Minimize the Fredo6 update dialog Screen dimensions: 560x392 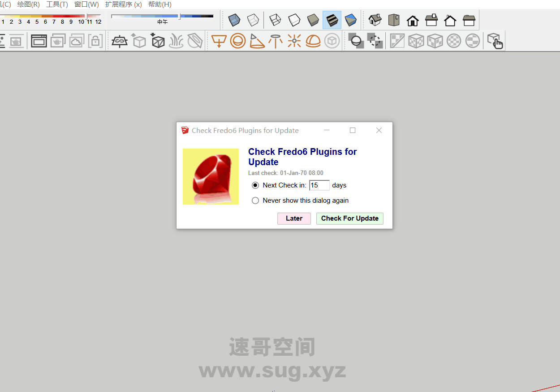pyautogui.click(x=327, y=130)
